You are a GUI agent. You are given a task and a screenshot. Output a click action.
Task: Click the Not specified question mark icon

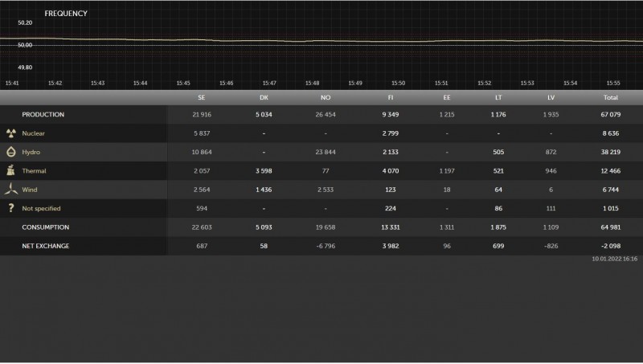[x=11, y=208]
